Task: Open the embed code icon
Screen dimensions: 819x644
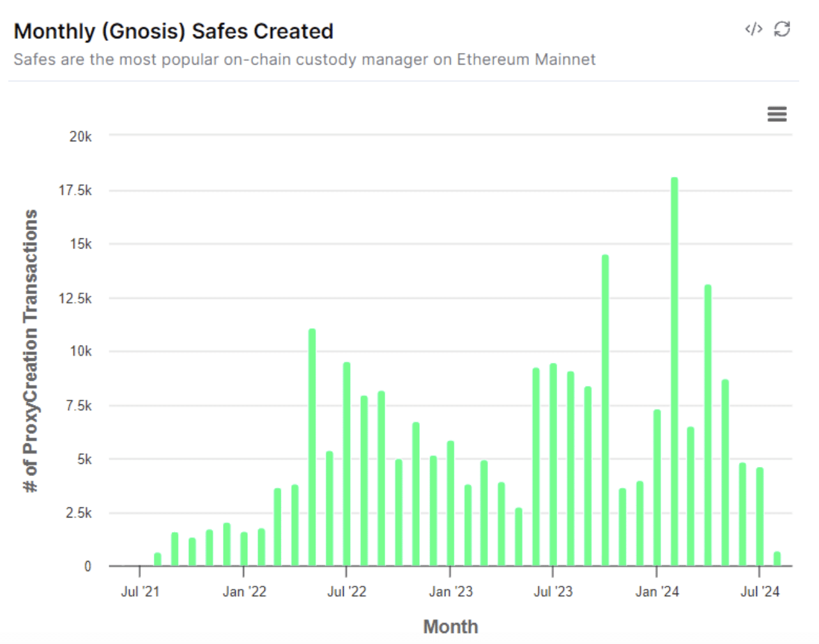Action: point(754,29)
